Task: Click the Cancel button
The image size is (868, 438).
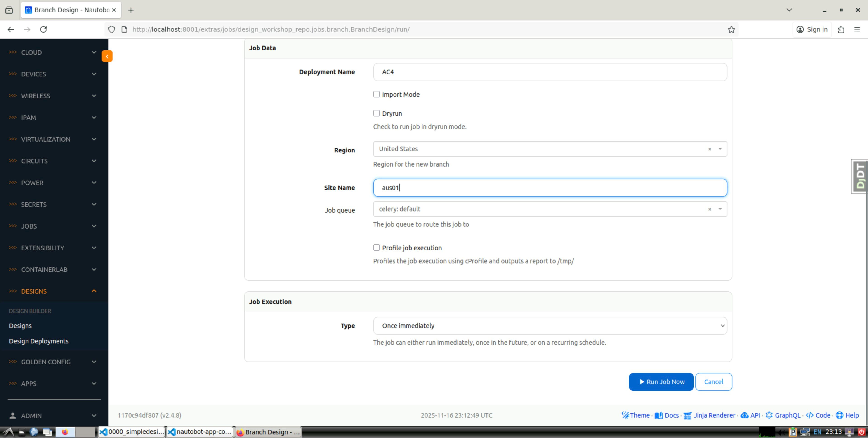Action: (x=713, y=382)
